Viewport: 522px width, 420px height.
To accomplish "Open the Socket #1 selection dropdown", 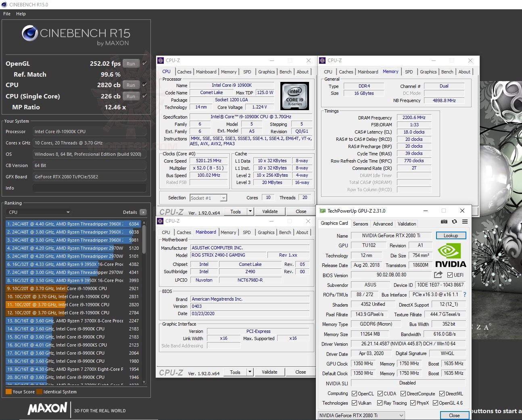I will pyautogui.click(x=208, y=198).
